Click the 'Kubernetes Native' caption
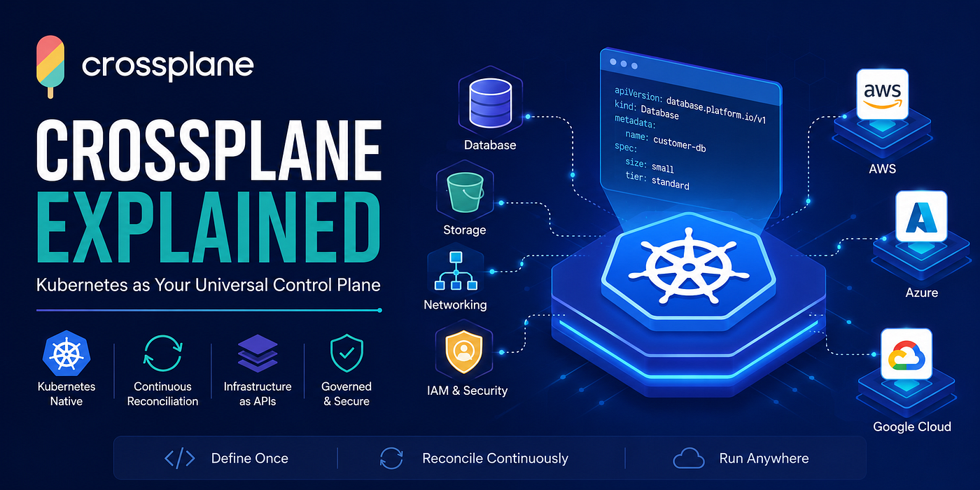 [66, 394]
